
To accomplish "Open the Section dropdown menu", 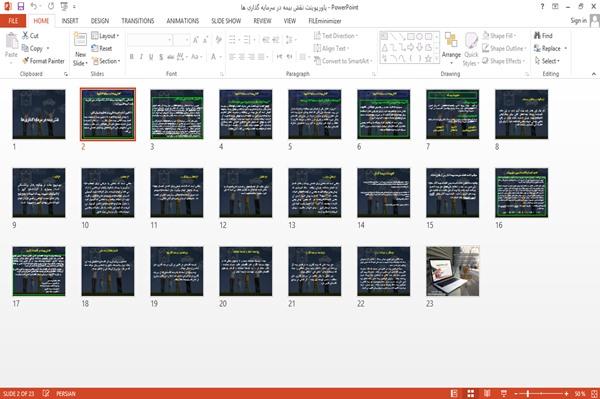I will point(106,61).
